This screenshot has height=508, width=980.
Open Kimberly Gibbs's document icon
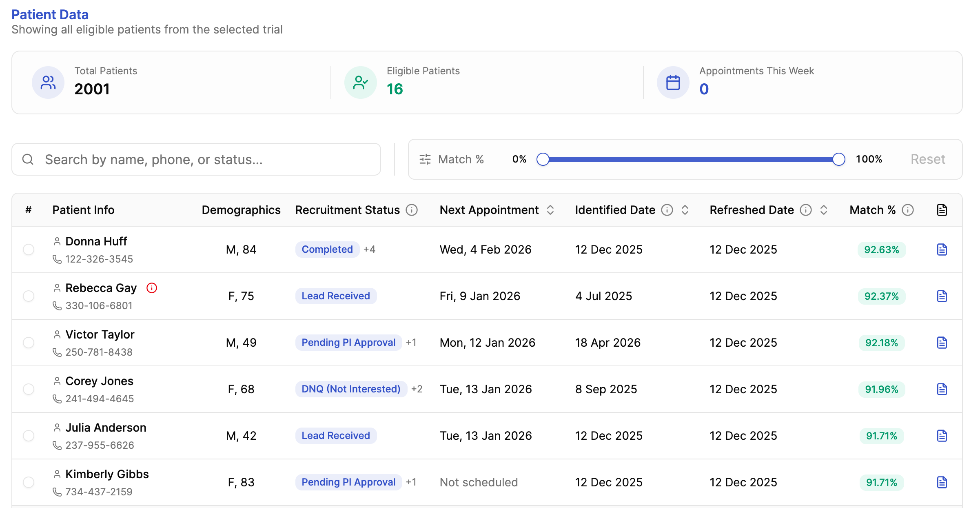pos(942,482)
